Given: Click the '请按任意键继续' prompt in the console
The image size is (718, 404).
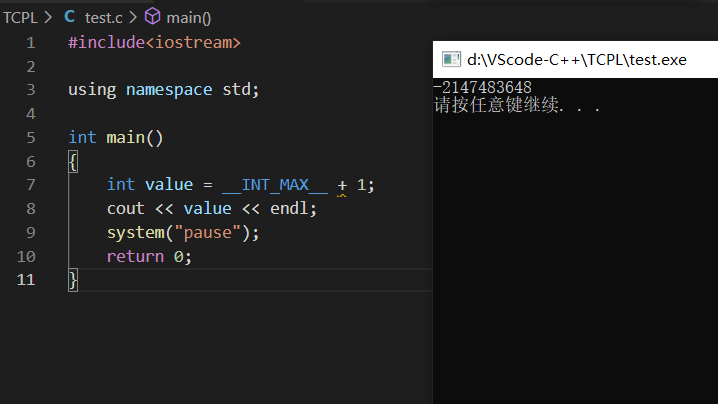Looking at the screenshot, I should 496,105.
